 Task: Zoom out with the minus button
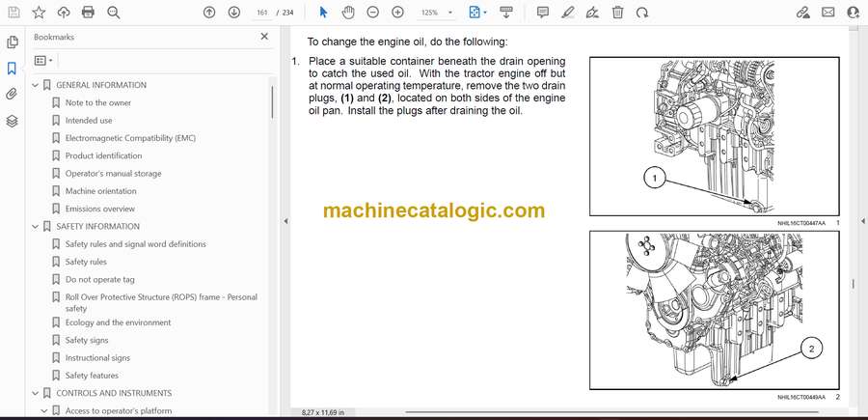(x=373, y=13)
